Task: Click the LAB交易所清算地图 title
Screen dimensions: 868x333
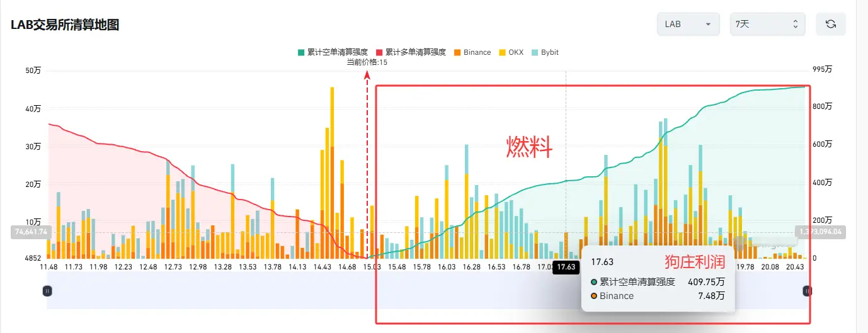Action: (65, 25)
